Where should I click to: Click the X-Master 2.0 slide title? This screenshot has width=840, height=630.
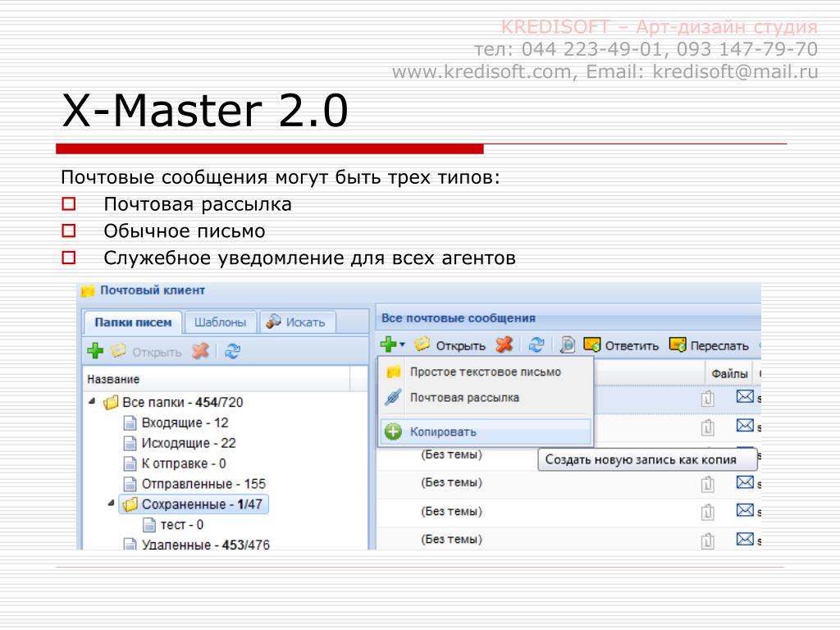point(204,110)
